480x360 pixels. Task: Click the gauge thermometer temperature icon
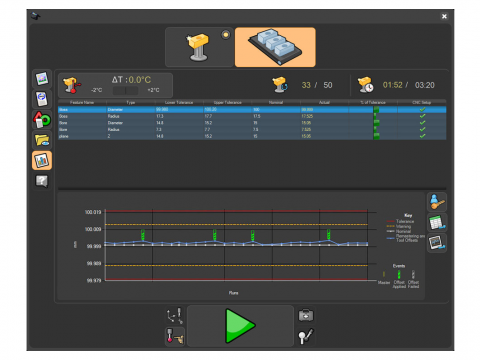pyautogui.click(x=72, y=85)
